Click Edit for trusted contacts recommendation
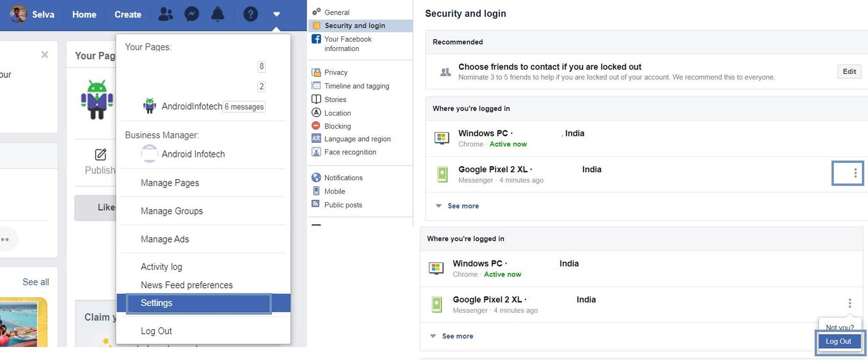The width and height of the screenshot is (868, 360). (848, 71)
